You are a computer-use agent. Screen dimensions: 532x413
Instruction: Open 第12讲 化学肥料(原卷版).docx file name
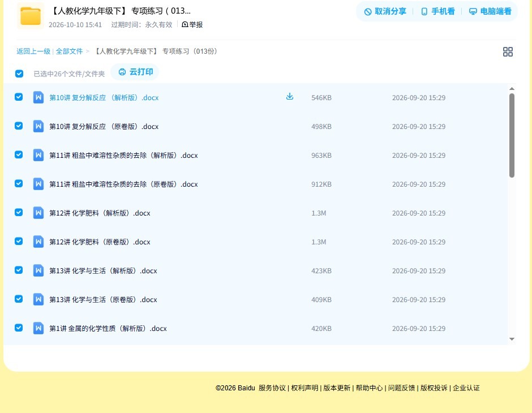100,242
